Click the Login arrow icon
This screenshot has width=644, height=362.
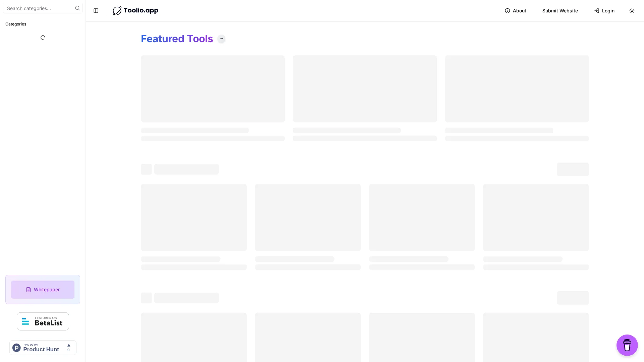[597, 11]
